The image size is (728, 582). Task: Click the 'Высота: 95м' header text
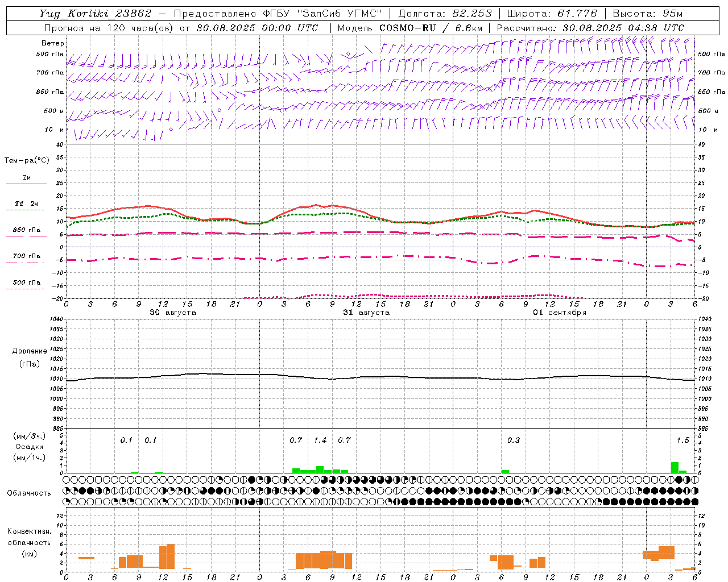click(x=647, y=14)
